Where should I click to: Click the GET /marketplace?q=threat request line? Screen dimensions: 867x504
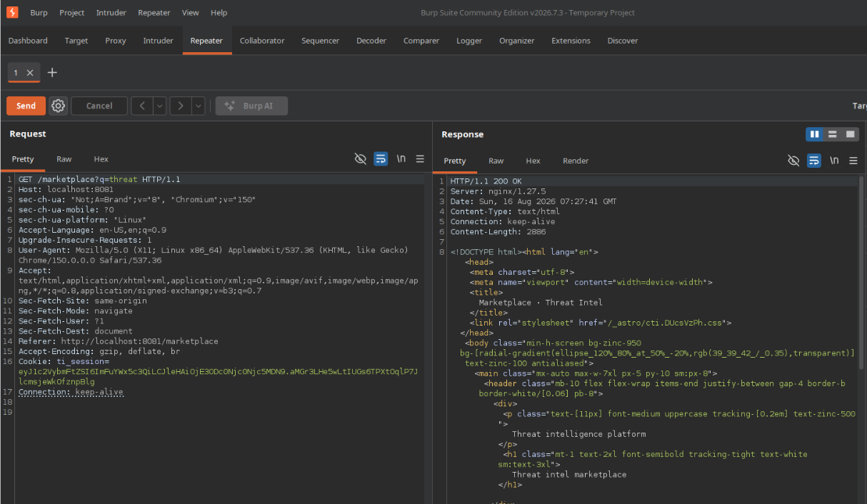99,180
